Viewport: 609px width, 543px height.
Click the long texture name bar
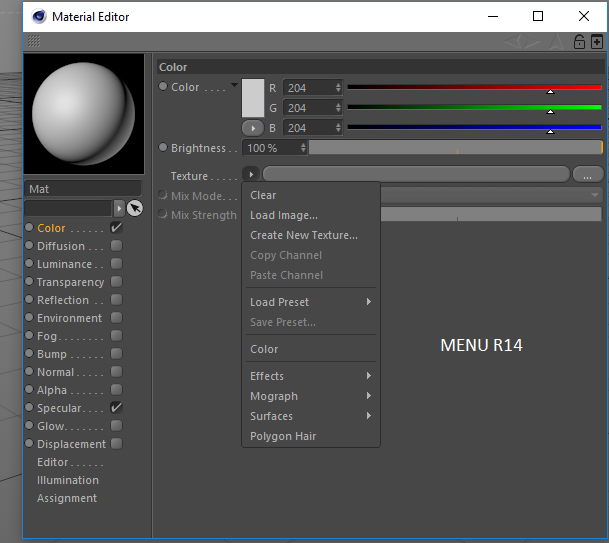[416, 174]
